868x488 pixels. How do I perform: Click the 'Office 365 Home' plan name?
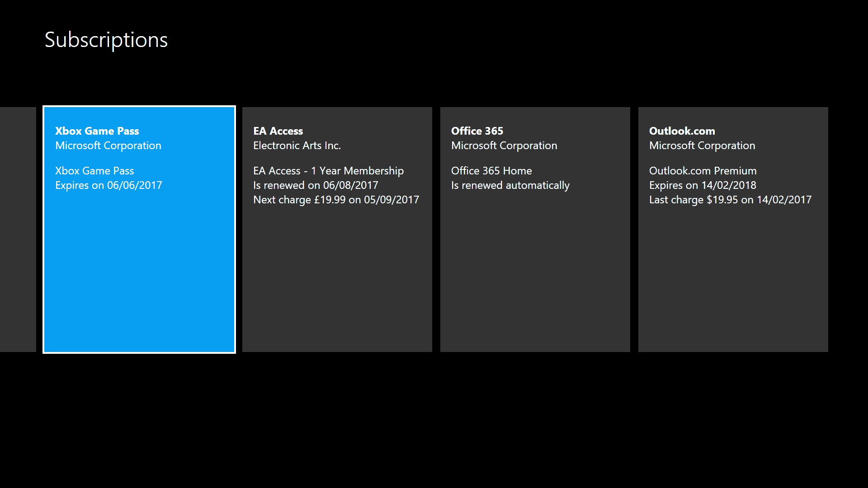[x=491, y=171]
